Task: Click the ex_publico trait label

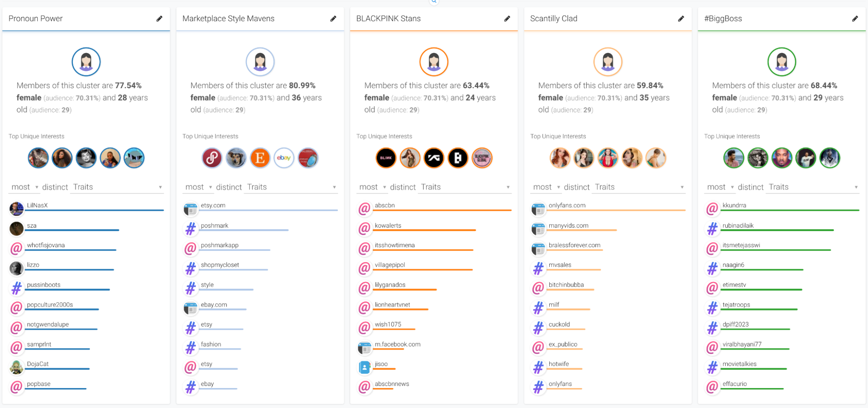Action: [x=563, y=344]
